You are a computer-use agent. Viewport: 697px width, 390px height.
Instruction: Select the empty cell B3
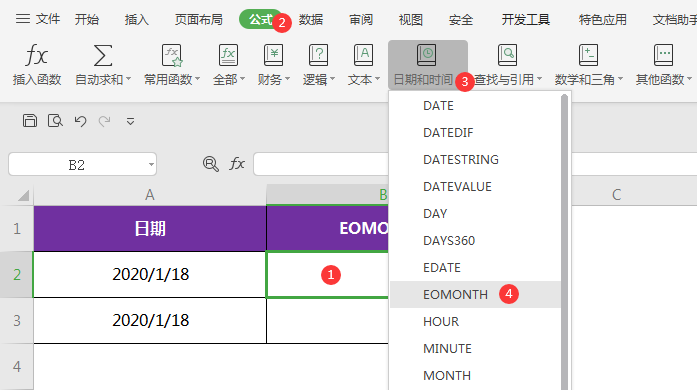pyautogui.click(x=328, y=320)
